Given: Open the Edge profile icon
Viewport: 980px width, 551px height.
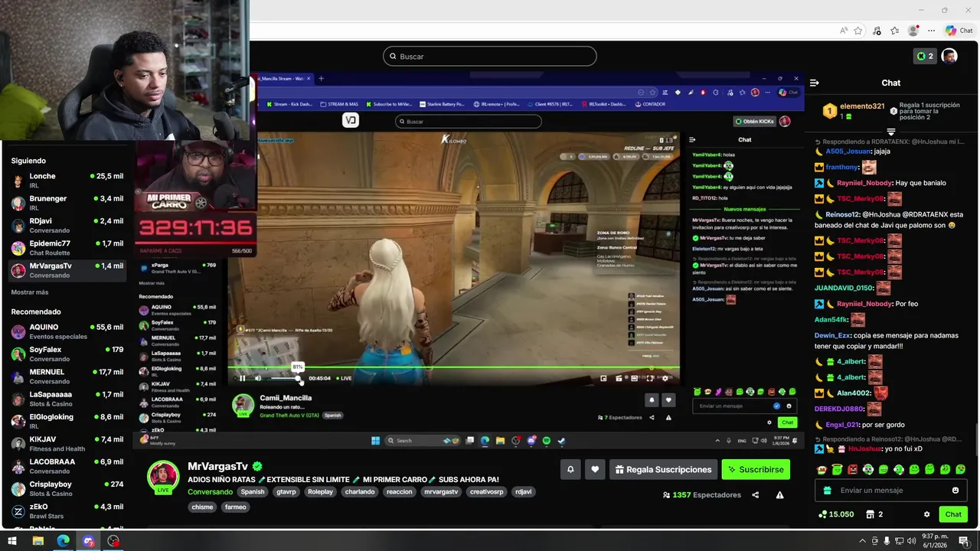Looking at the screenshot, I should pyautogui.click(x=913, y=31).
